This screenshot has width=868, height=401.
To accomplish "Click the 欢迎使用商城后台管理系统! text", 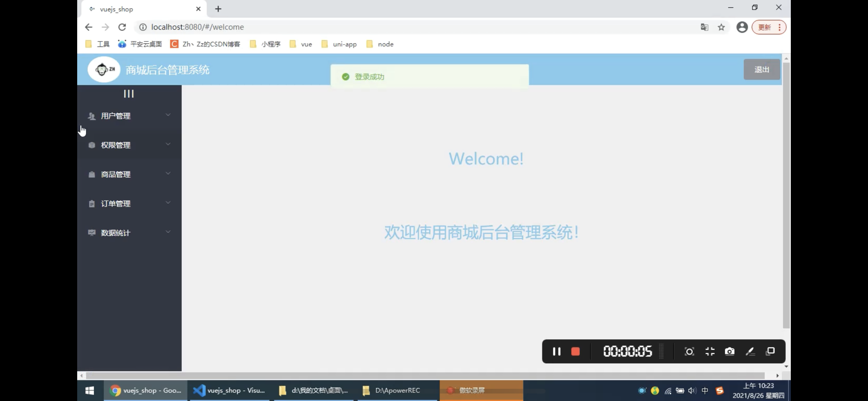I will (x=481, y=233).
